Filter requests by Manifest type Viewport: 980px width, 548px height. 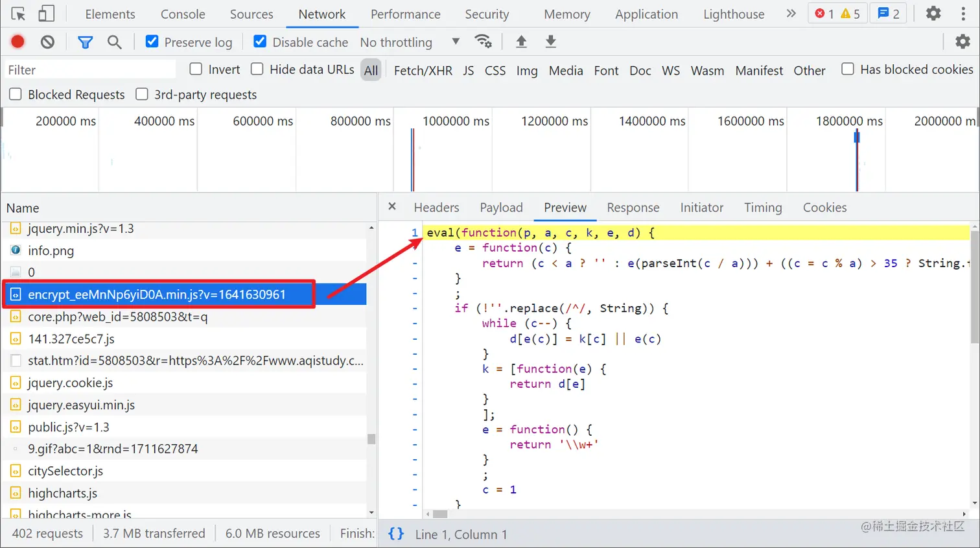point(759,70)
